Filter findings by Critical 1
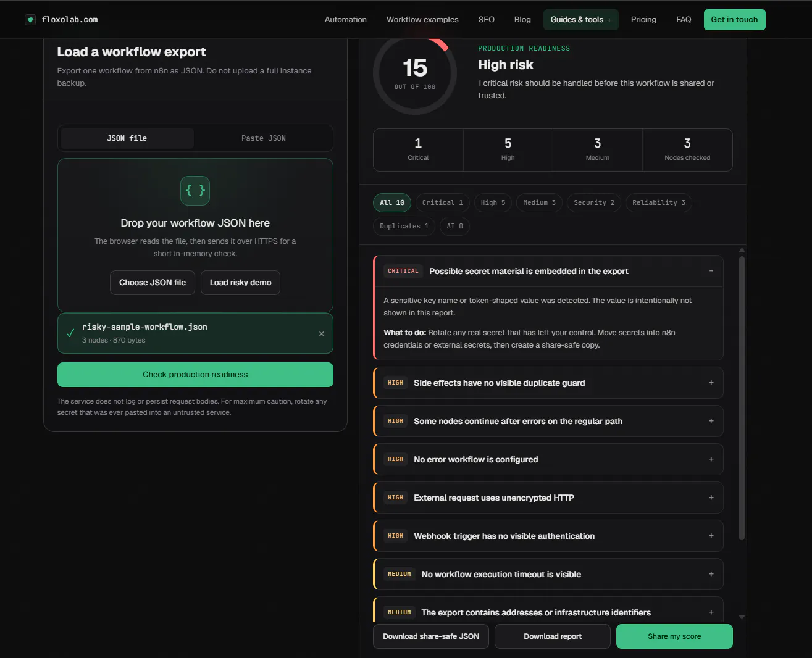 click(442, 202)
